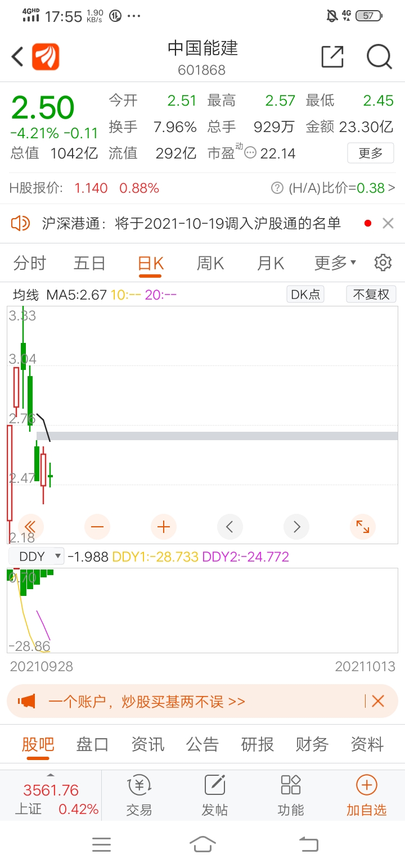The image size is (405, 868).
Task: Switch to the 周K tab
Action: [x=210, y=263]
